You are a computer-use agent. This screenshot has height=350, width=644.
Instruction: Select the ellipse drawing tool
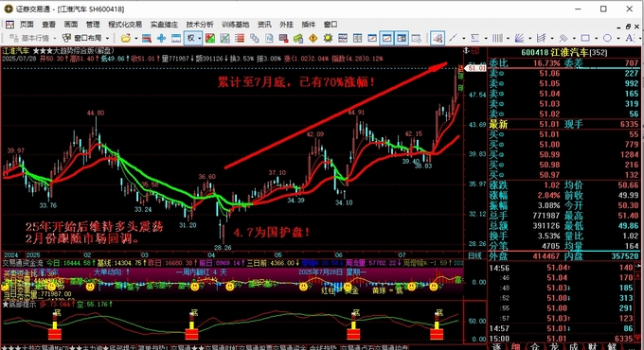coord(607,38)
